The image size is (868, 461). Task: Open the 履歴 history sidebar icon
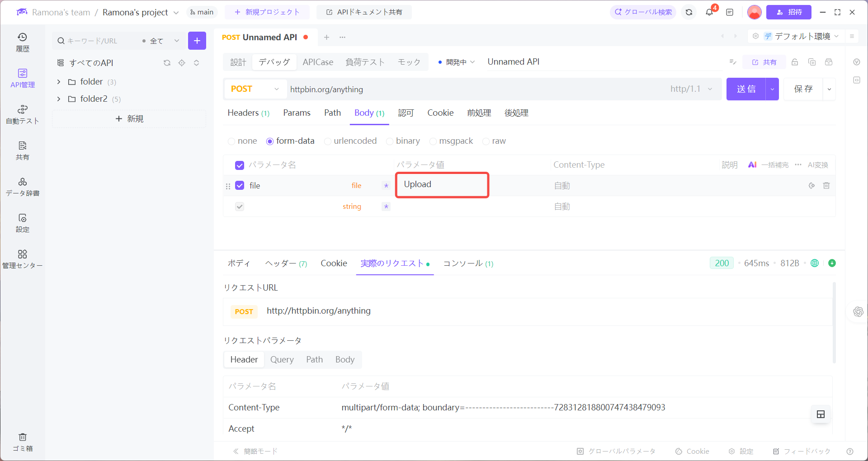click(22, 42)
